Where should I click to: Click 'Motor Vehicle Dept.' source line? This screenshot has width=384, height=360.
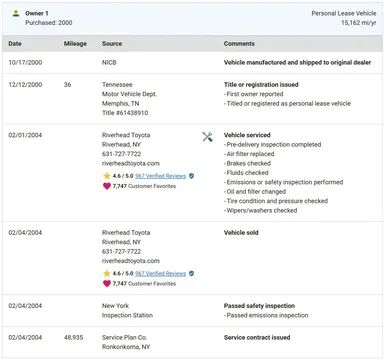[x=129, y=94]
